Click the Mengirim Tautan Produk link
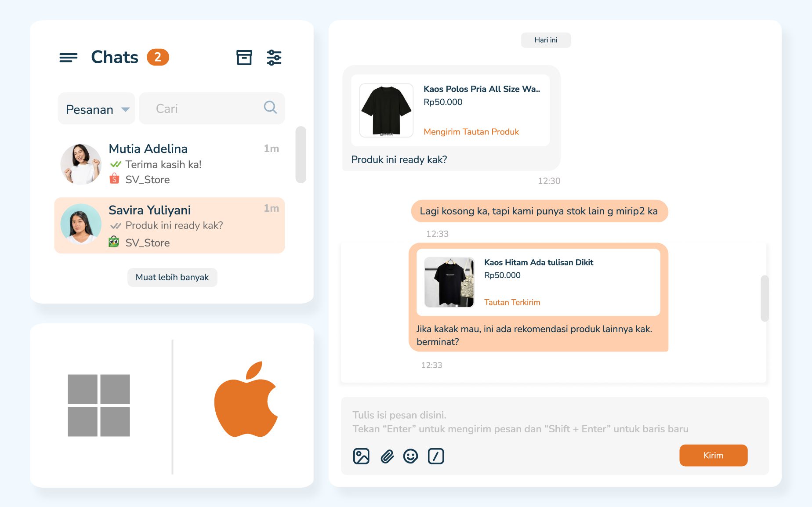The width and height of the screenshot is (812, 507). (471, 132)
